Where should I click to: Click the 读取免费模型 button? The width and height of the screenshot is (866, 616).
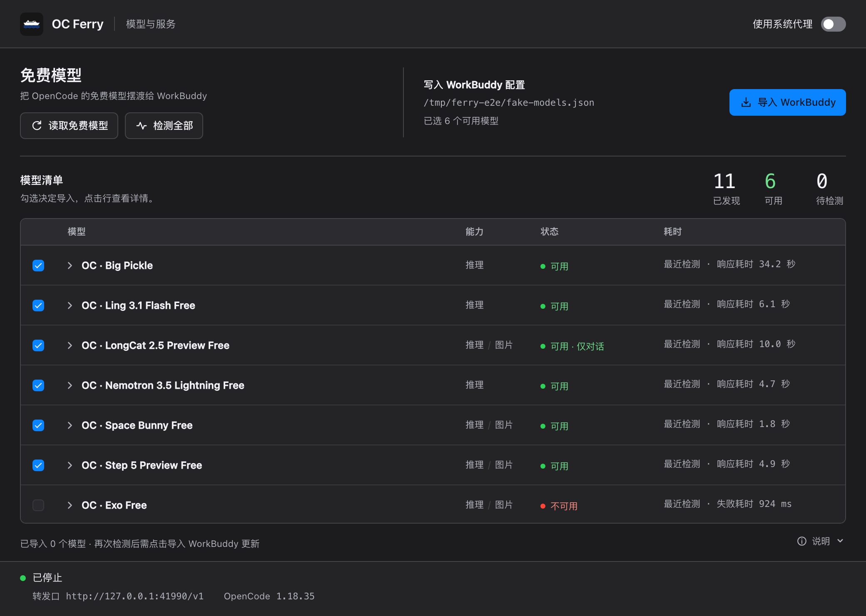click(69, 126)
